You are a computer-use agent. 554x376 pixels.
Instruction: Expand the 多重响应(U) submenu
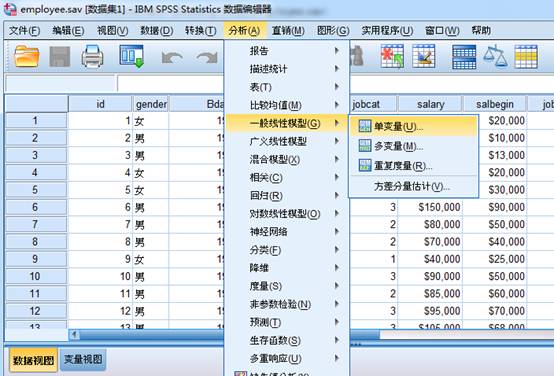[286, 358]
